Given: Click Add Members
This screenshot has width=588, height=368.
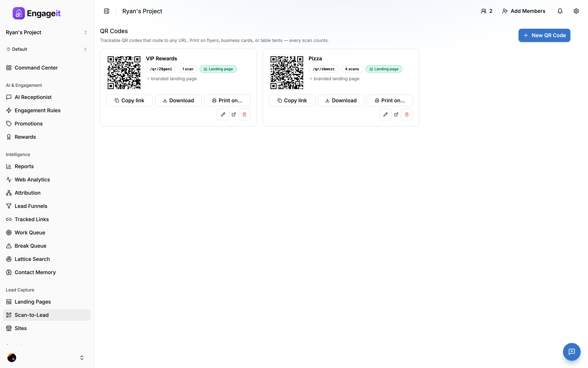Looking at the screenshot, I should pos(524,11).
